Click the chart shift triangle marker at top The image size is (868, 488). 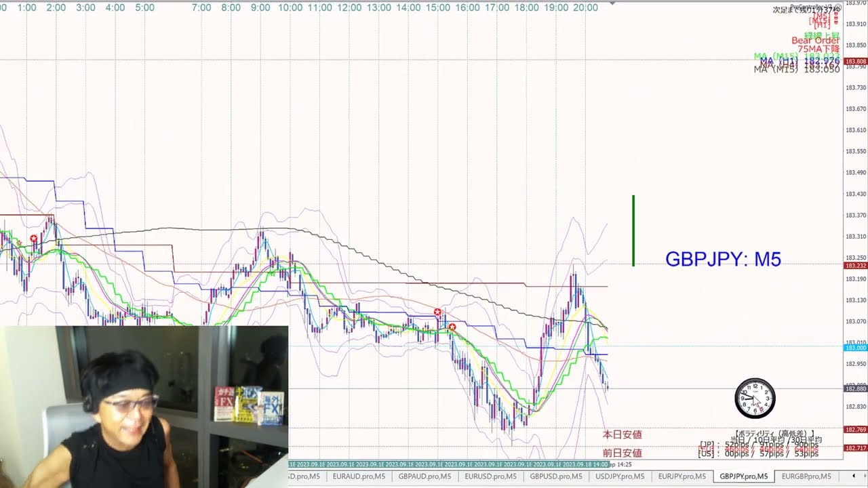click(x=612, y=3)
